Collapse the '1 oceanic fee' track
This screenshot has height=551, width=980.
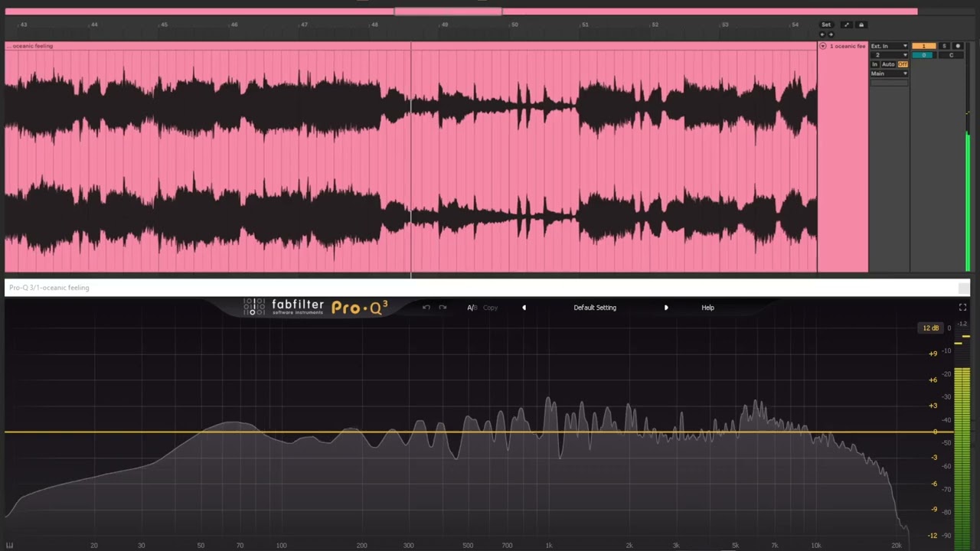[x=823, y=46]
